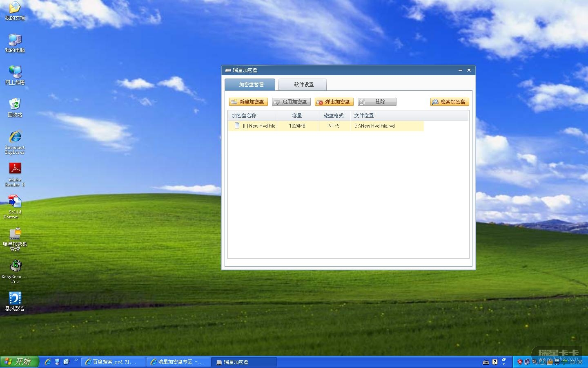Click the 检索加密盘 button

(450, 102)
